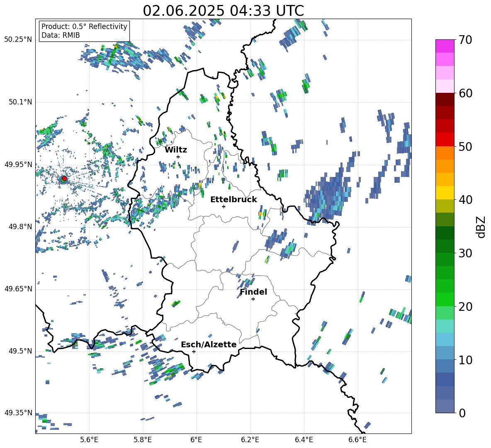Click the Ettelbruck city label

[233, 200]
